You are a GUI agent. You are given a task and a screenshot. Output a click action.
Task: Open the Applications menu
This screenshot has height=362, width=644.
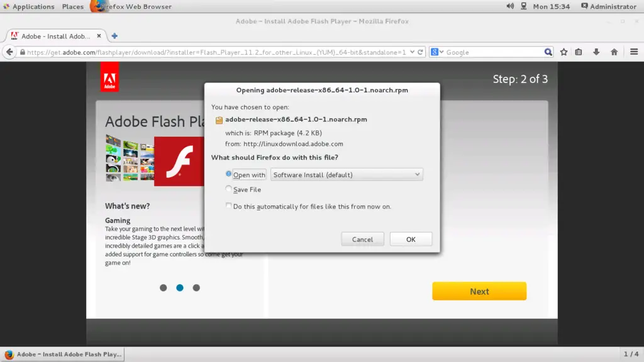[x=29, y=6]
